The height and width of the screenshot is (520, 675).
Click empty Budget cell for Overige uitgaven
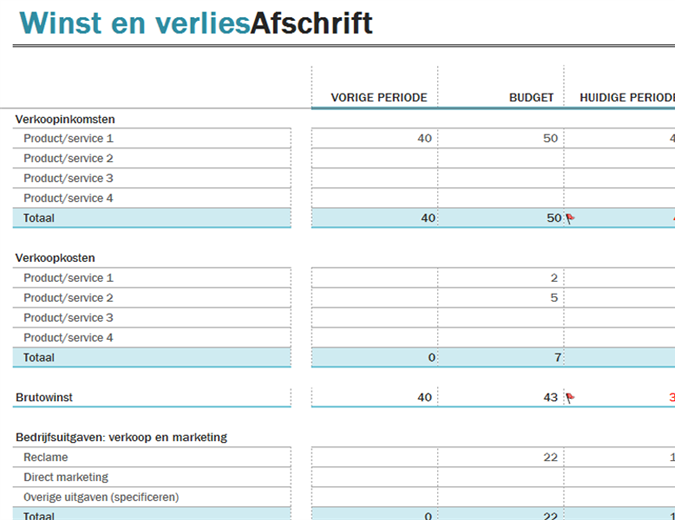501,497
